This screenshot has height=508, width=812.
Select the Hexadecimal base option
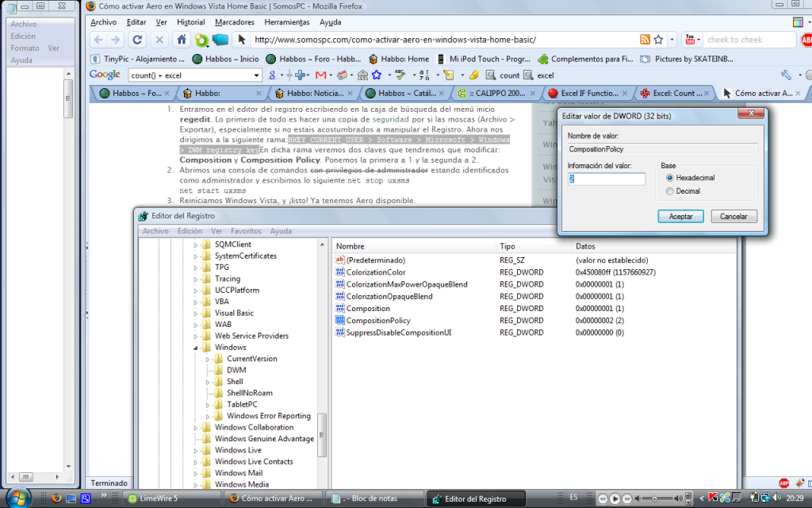pyautogui.click(x=670, y=178)
